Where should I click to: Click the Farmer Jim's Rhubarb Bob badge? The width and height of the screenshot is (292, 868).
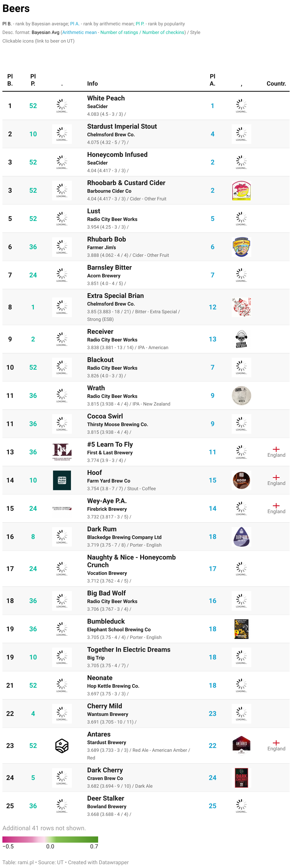241,247
